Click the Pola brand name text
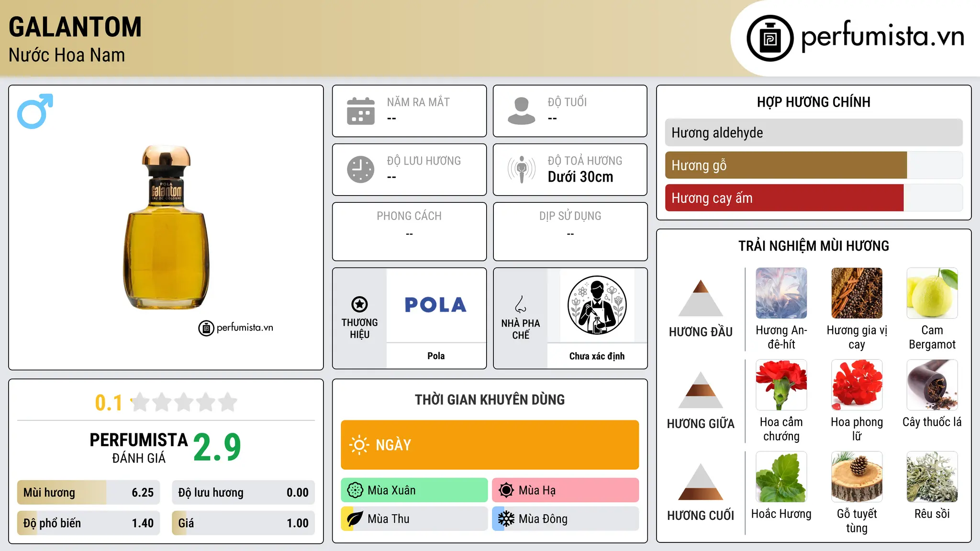Screen dimensions: 980x551 pos(436,356)
